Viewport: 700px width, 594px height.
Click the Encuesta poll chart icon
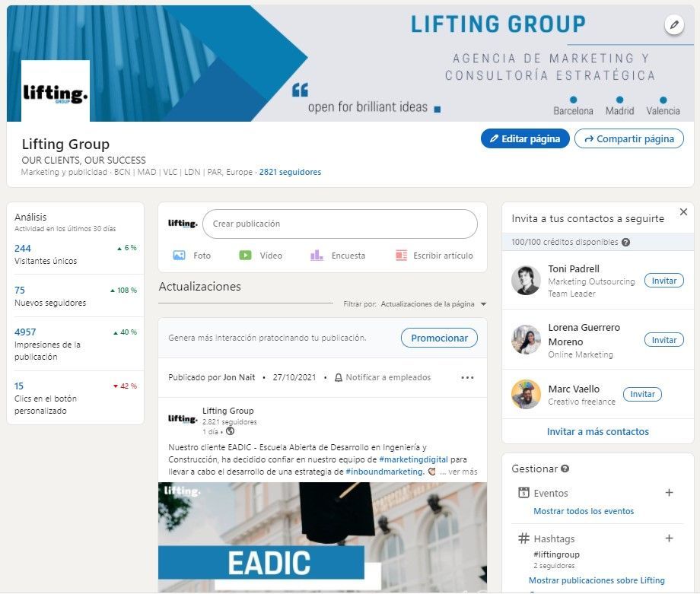[x=317, y=256]
